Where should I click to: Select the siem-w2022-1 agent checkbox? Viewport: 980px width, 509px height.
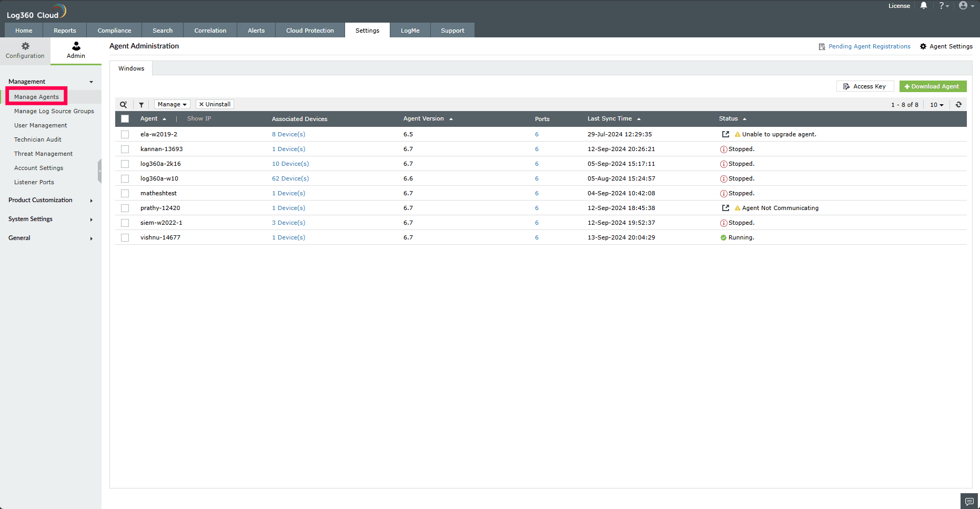[125, 223]
